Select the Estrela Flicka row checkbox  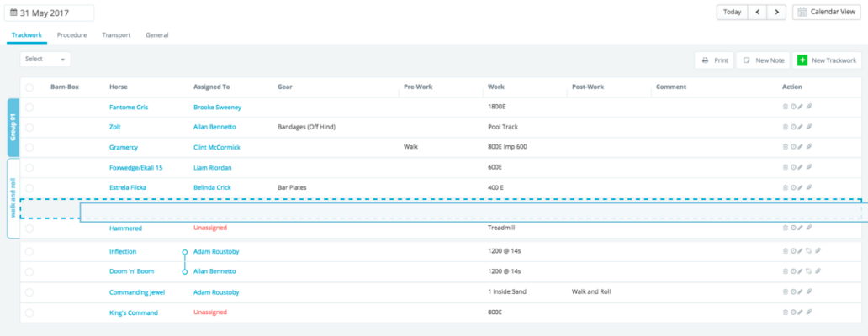coord(29,188)
